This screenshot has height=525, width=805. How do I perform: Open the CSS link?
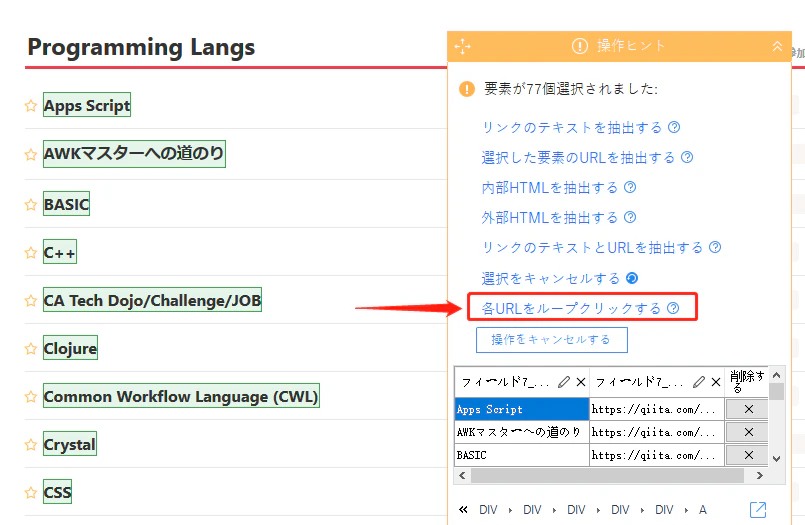(58, 492)
